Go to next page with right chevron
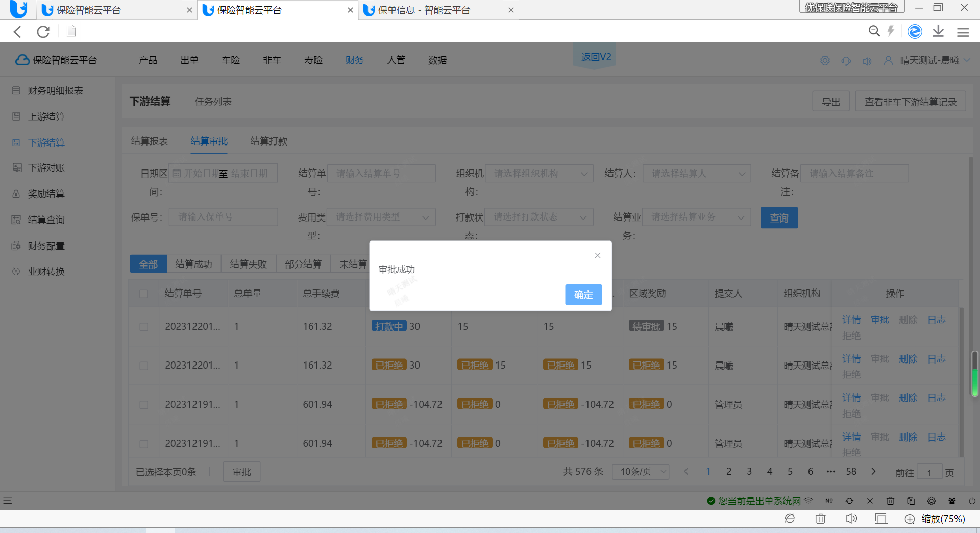Image resolution: width=980 pixels, height=533 pixels. [x=873, y=472]
